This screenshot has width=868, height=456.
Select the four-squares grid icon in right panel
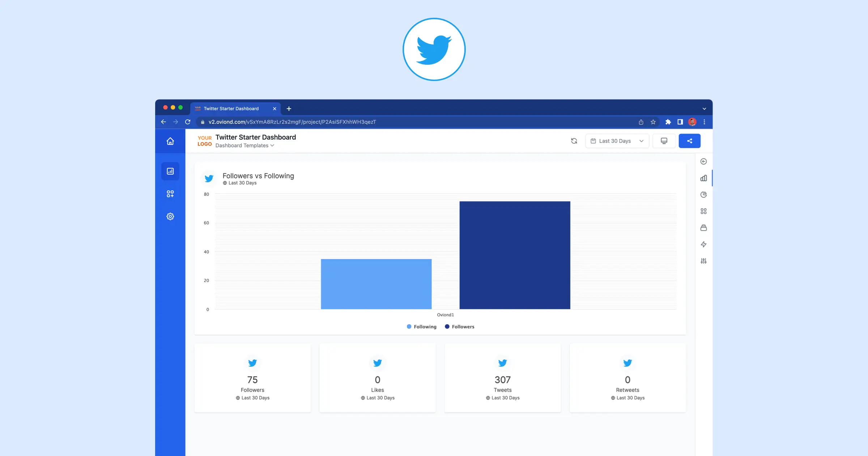pyautogui.click(x=703, y=211)
